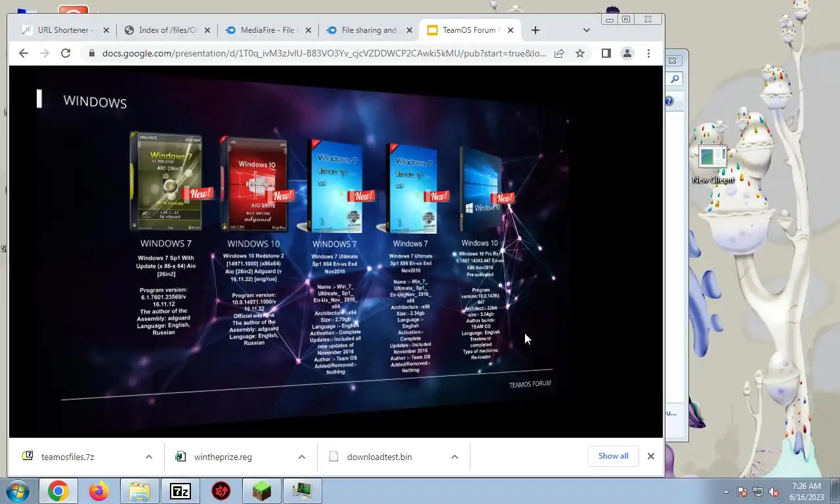
Task: Expand options for teamosfiles.7z download
Action: pyautogui.click(x=149, y=457)
